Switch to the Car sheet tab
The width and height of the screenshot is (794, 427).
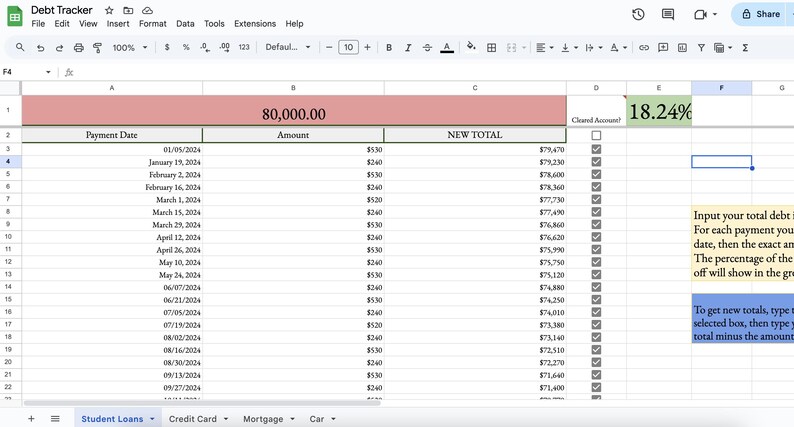(316, 419)
